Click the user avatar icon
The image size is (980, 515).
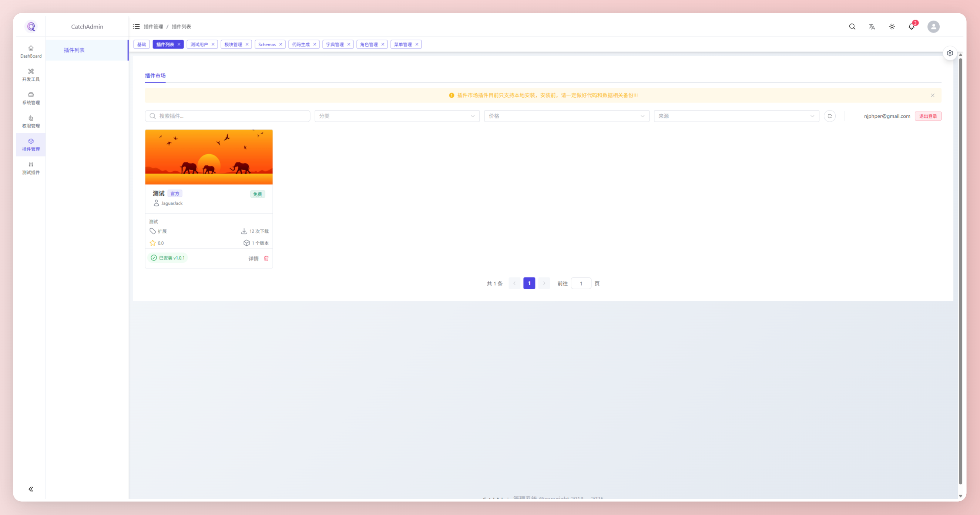point(933,27)
